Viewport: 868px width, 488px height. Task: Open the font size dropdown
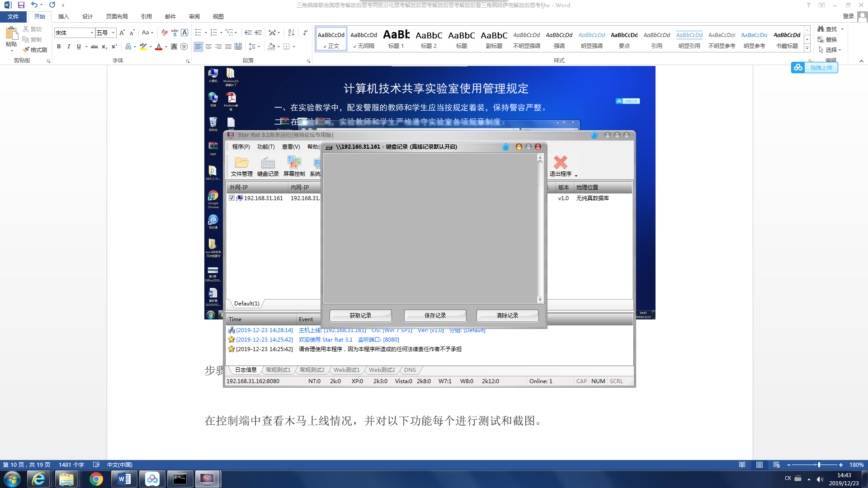113,33
